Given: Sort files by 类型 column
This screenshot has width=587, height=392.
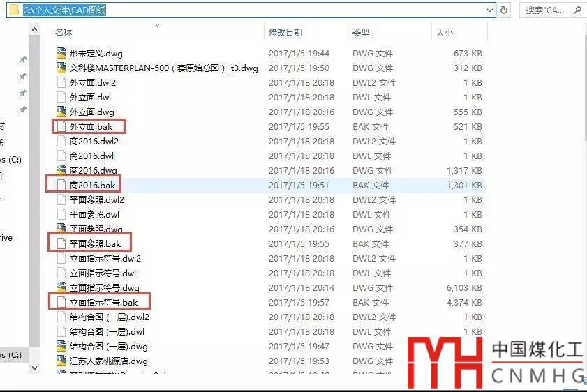Looking at the screenshot, I should [x=361, y=33].
